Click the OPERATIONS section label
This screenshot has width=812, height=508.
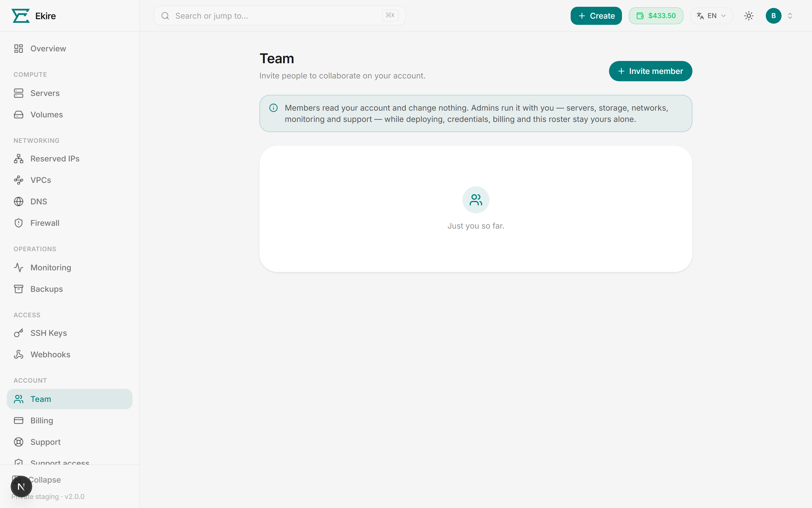35,249
